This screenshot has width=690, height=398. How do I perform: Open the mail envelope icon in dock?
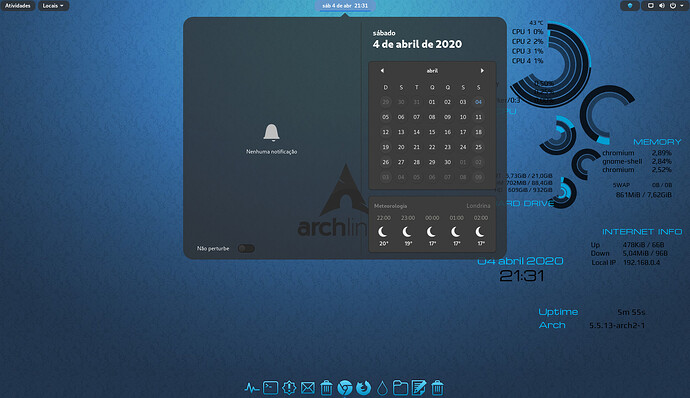[308, 388]
